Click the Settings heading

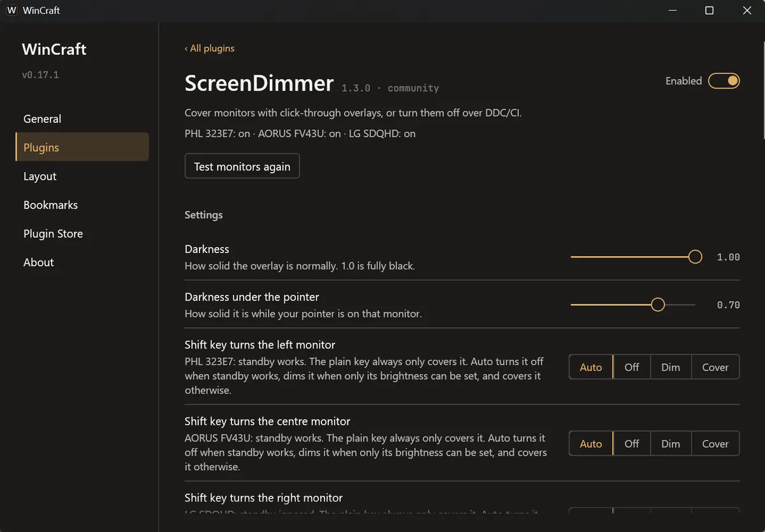tap(203, 215)
